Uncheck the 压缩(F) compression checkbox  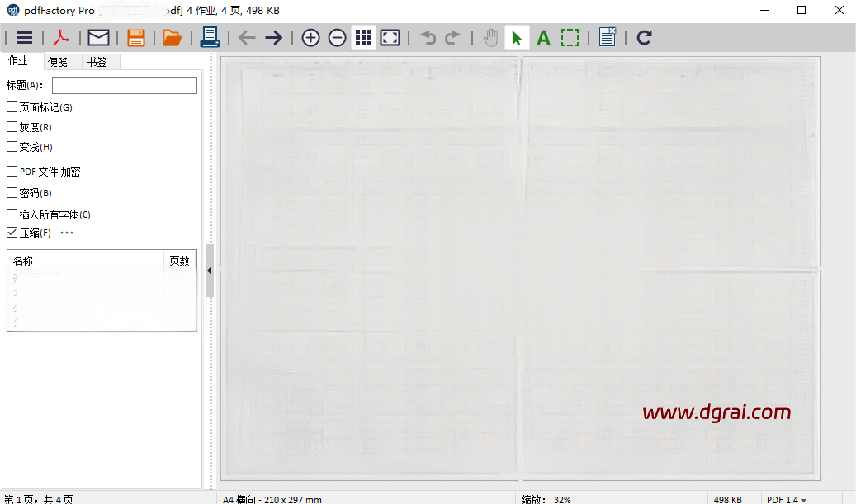click(x=12, y=233)
